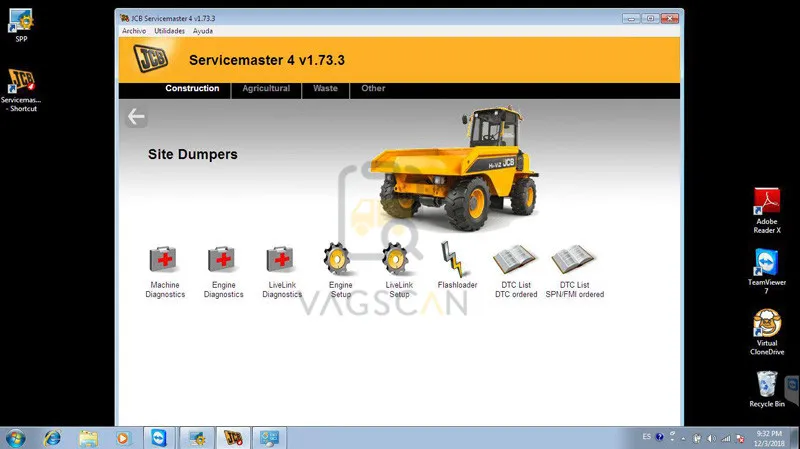Switch to JCB Servicemaster taskbar button
The width and height of the screenshot is (800, 449).
[233, 438]
